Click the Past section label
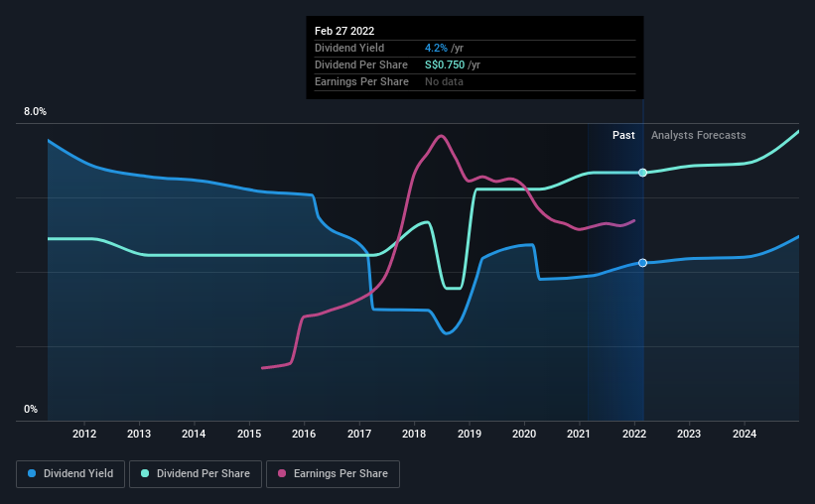Image resolution: width=815 pixels, height=504 pixels. coord(623,135)
